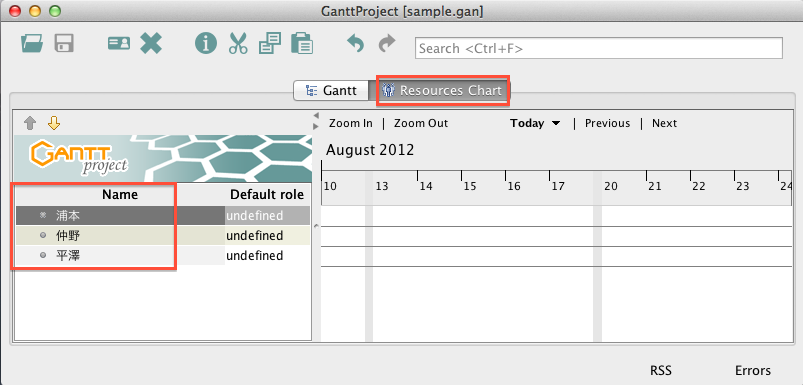The image size is (803, 385).
Task: Delete the selected resource with the X icon
Action: click(x=151, y=44)
